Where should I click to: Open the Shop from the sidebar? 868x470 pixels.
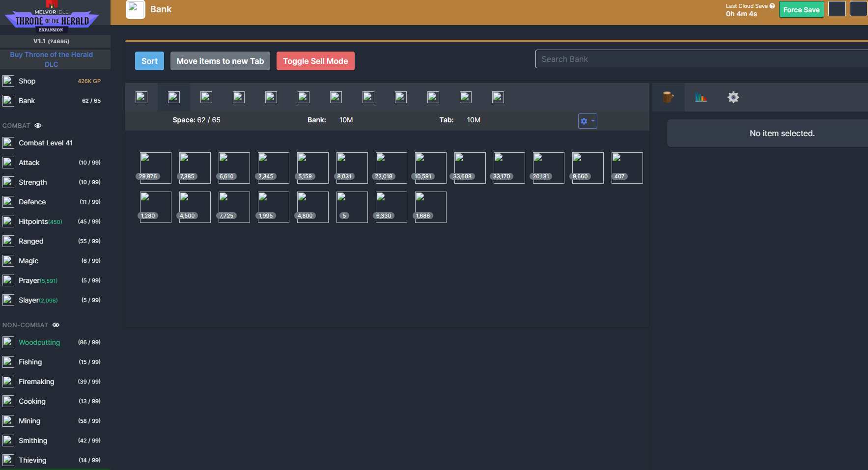[27, 81]
